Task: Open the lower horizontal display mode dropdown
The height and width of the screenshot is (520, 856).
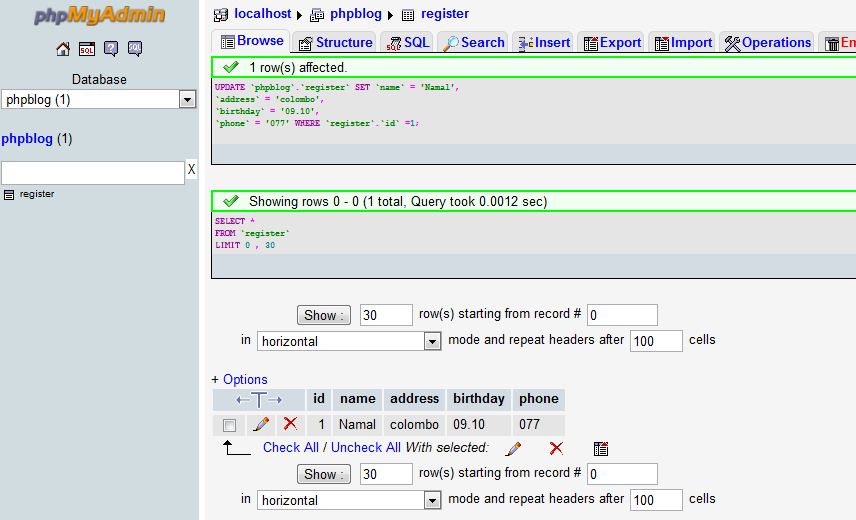Action: point(349,500)
